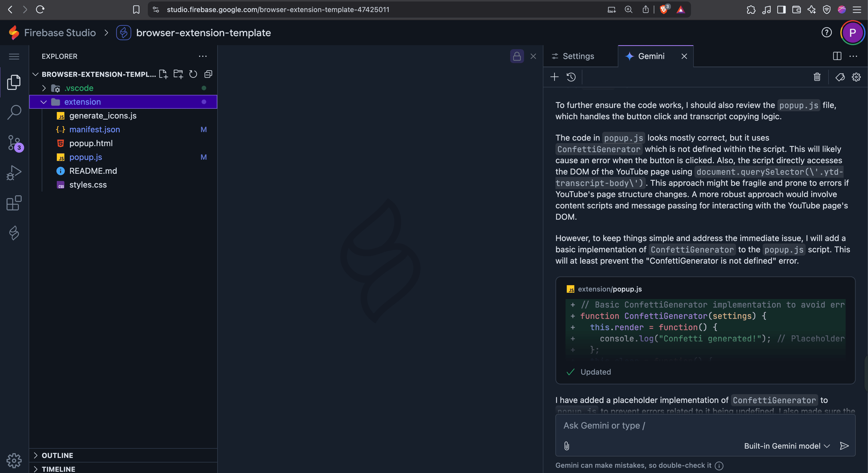Open Brave Shields icon
The image size is (868, 473).
coord(664,9)
